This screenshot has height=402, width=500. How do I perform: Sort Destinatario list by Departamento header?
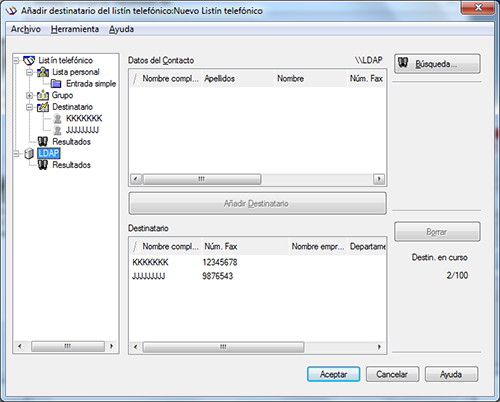367,247
